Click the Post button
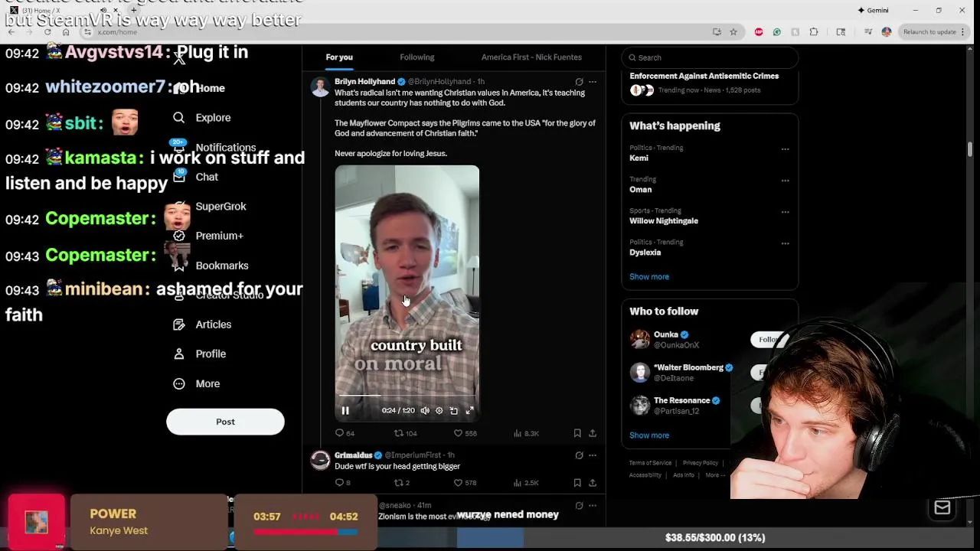 pos(225,422)
